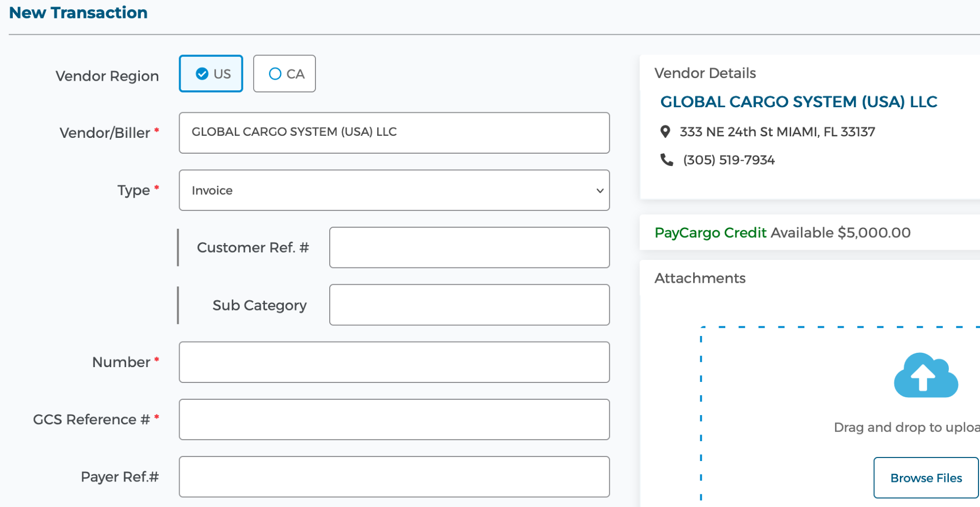980x507 pixels.
Task: Click the map pin location icon
Action: (665, 132)
